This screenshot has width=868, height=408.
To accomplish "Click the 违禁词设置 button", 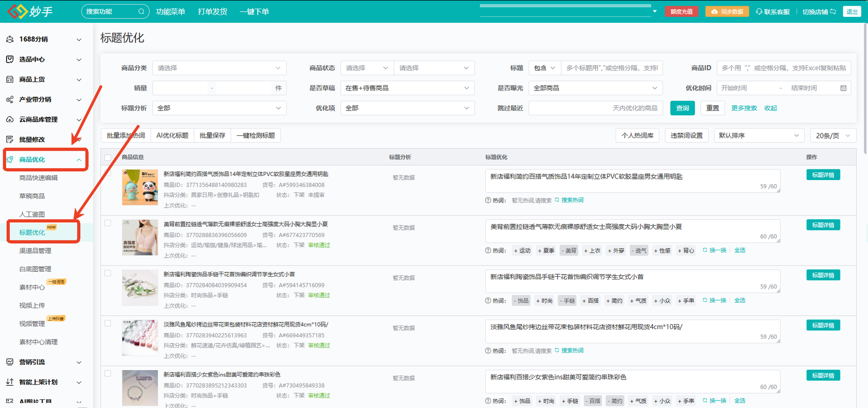I will coord(686,136).
